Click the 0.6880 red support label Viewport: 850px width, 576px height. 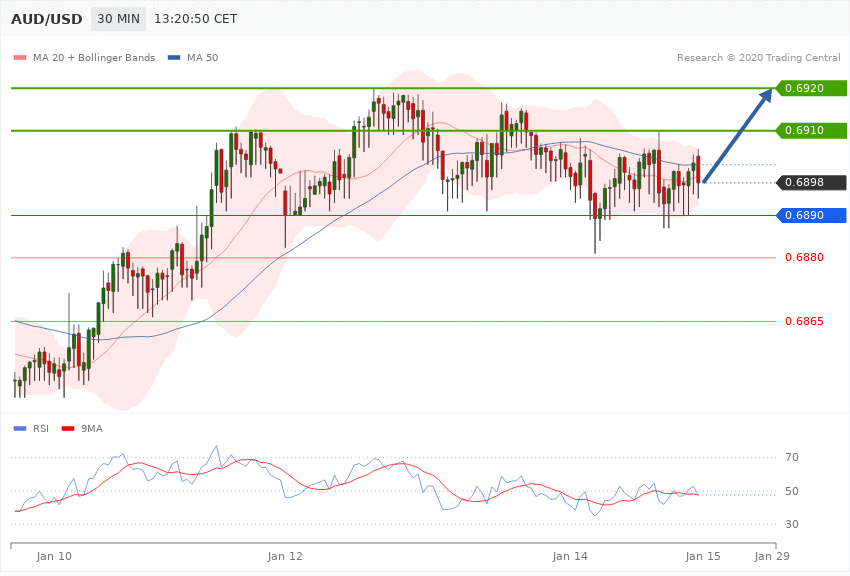(804, 257)
